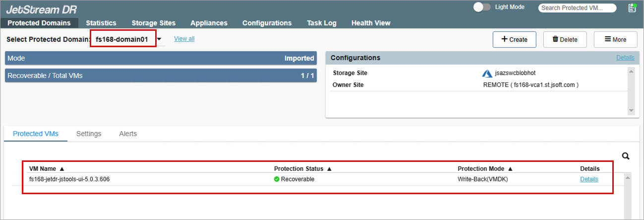This screenshot has width=644, height=220.
Task: Click the green Recoverable status icon
Action: coord(277,179)
